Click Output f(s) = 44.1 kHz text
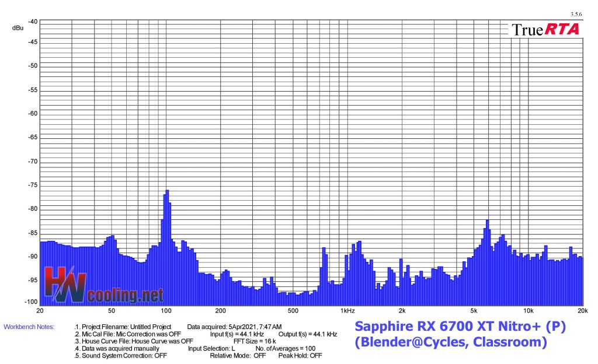This screenshot has width=598, height=364. click(x=308, y=334)
